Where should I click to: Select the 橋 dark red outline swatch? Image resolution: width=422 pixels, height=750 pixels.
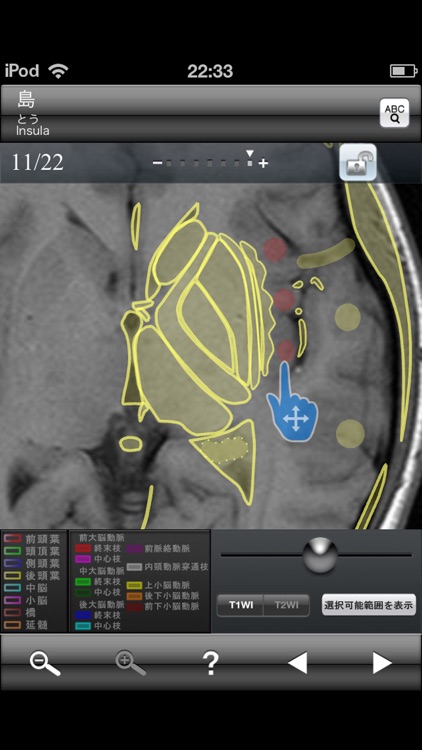(12, 612)
